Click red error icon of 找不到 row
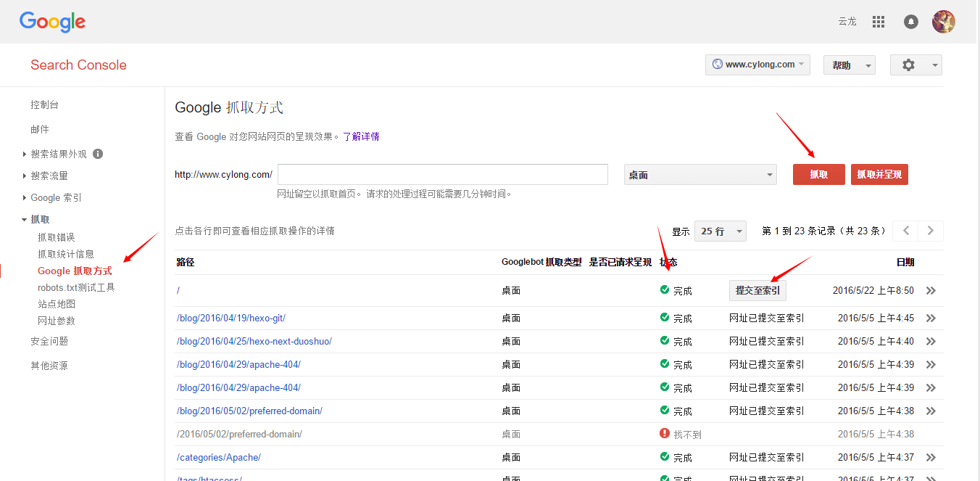The width and height of the screenshot is (980, 481). click(665, 434)
